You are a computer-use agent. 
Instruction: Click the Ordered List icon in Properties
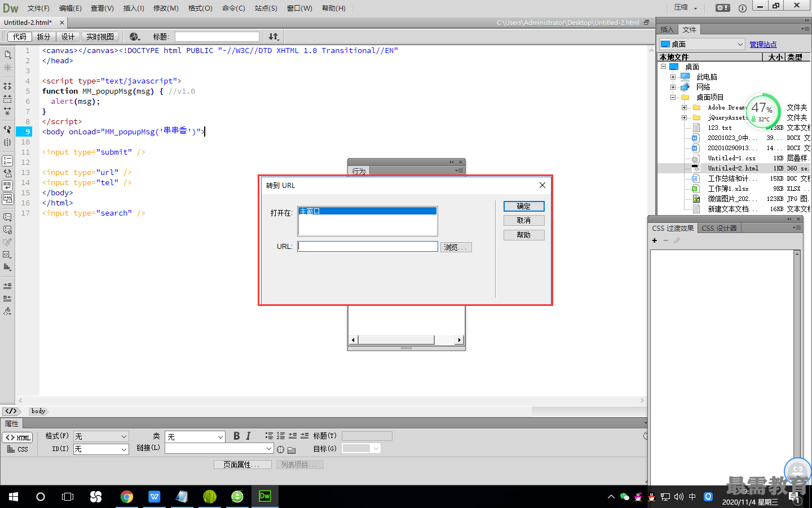coord(281,436)
